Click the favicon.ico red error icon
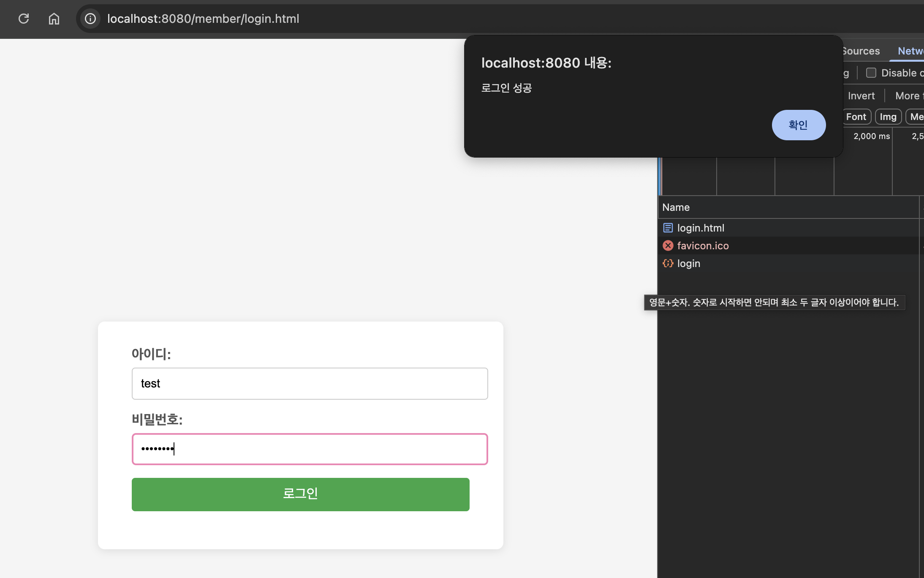The height and width of the screenshot is (578, 924). [x=668, y=245]
